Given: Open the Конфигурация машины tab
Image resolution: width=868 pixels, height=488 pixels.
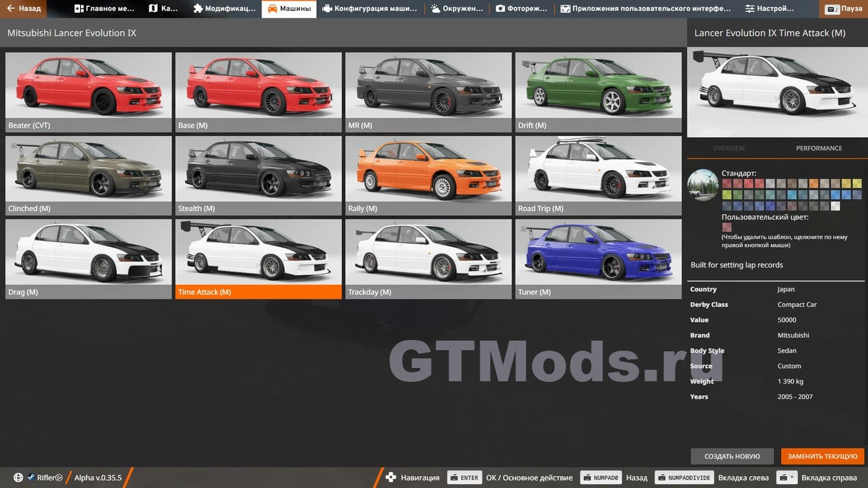Looking at the screenshot, I should [370, 9].
